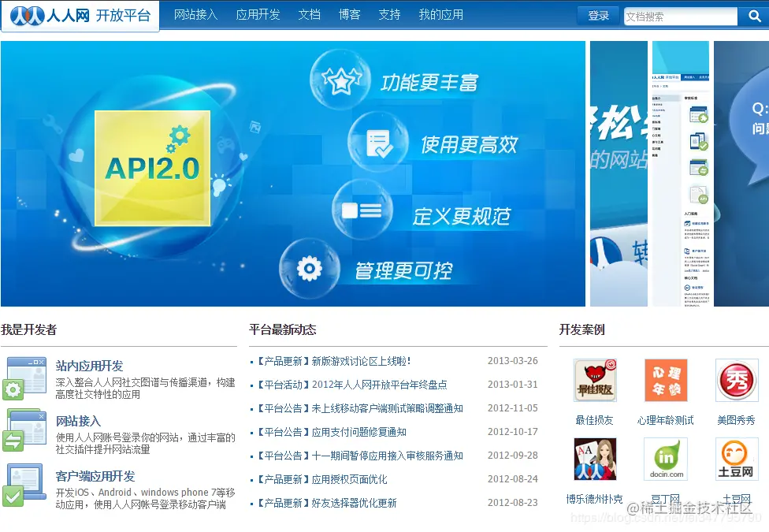
Task: Click the 我是开发者 heading
Action: point(29,329)
